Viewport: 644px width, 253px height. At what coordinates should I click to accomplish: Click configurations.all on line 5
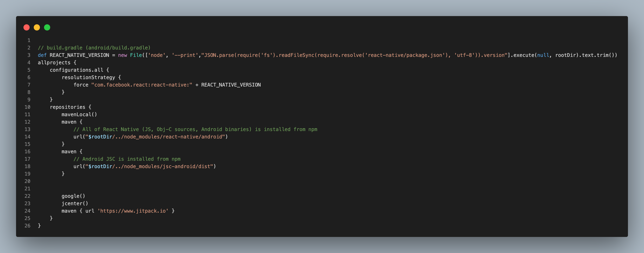[76, 70]
